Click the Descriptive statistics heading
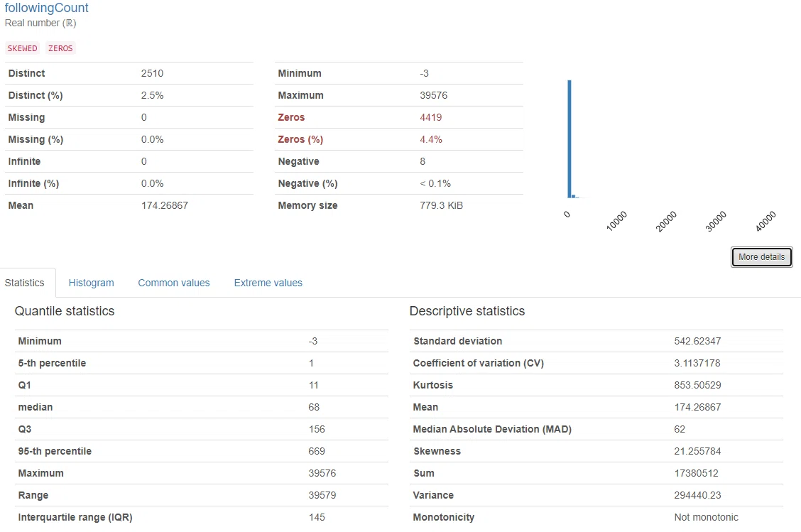 click(467, 310)
